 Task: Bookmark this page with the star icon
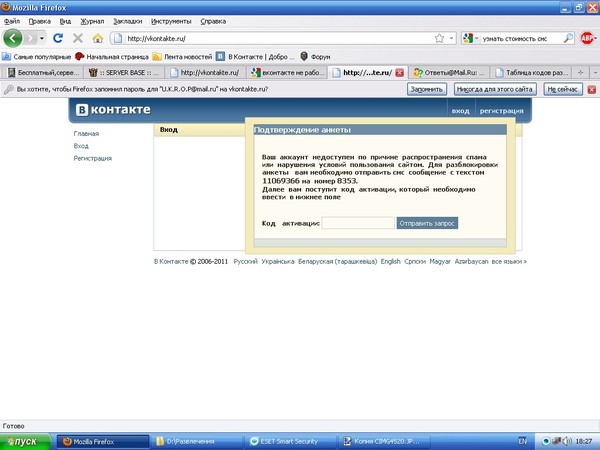pyautogui.click(x=439, y=38)
